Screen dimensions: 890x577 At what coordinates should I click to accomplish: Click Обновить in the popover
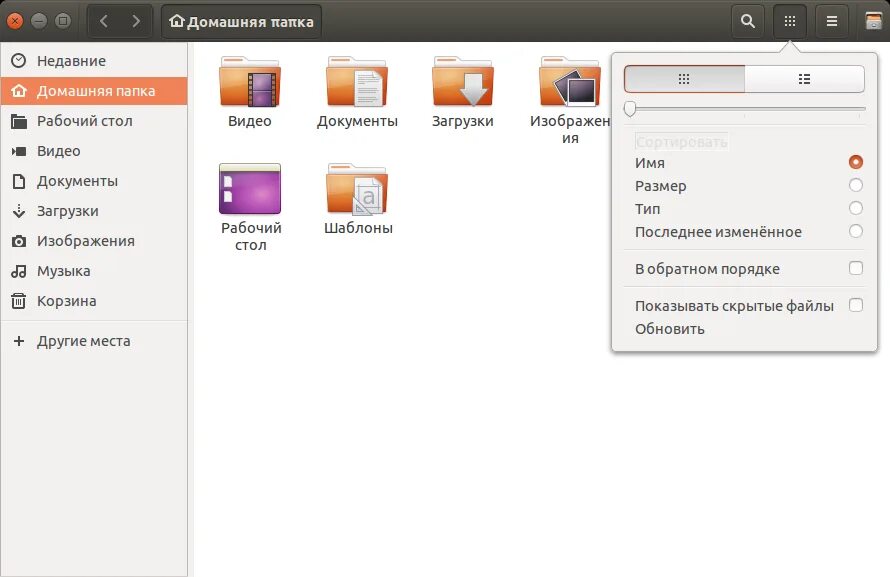coord(670,329)
